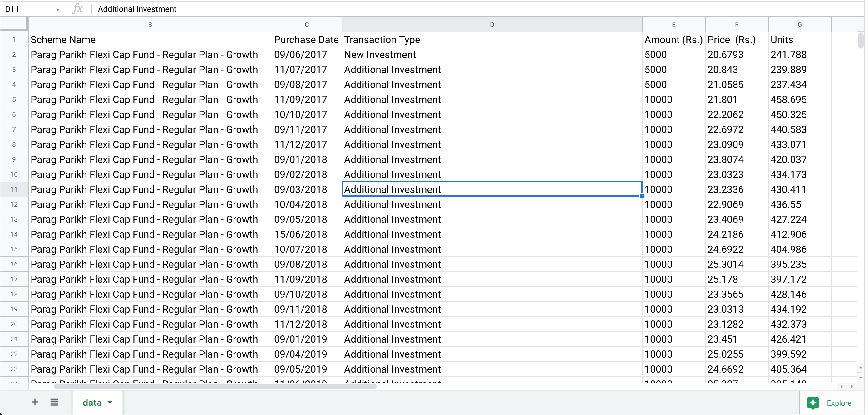The height and width of the screenshot is (415, 868).
Task: Click the units cell 450.325
Action: (800, 115)
